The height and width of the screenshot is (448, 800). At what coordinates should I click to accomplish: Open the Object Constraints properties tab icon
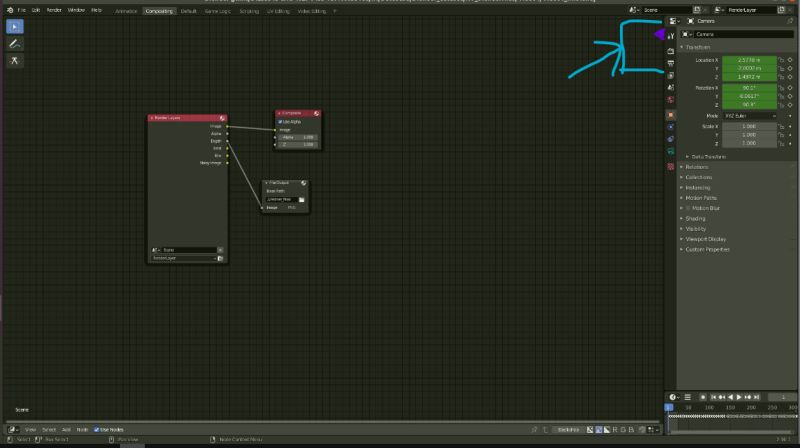671,139
